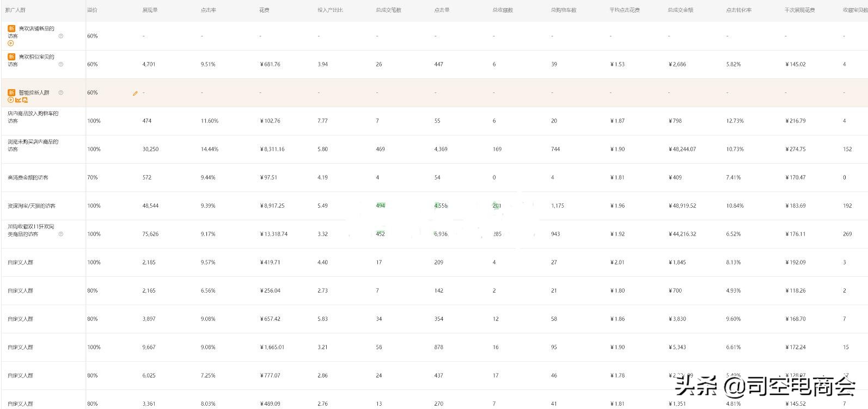
Task: Click the 总成交金额 column header
Action: [x=680, y=10]
